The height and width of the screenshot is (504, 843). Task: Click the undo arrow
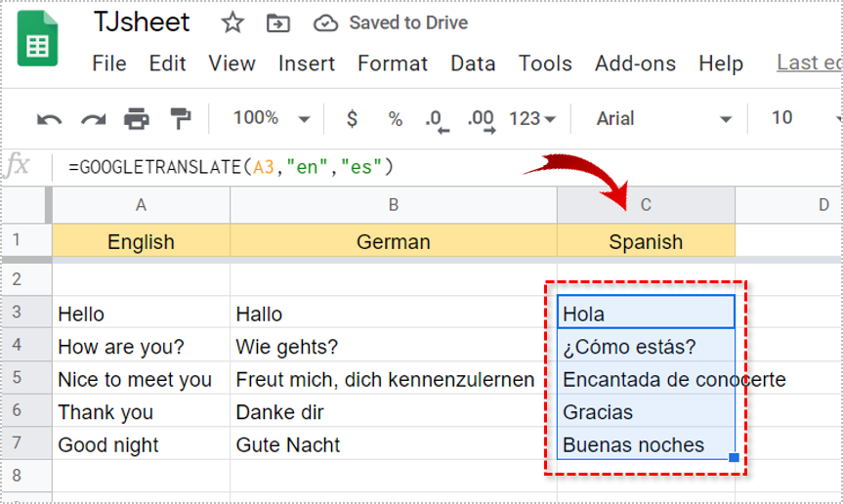click(49, 119)
